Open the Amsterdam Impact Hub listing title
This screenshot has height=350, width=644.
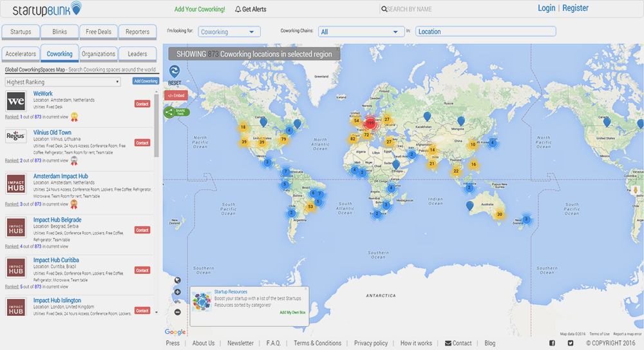pos(61,176)
